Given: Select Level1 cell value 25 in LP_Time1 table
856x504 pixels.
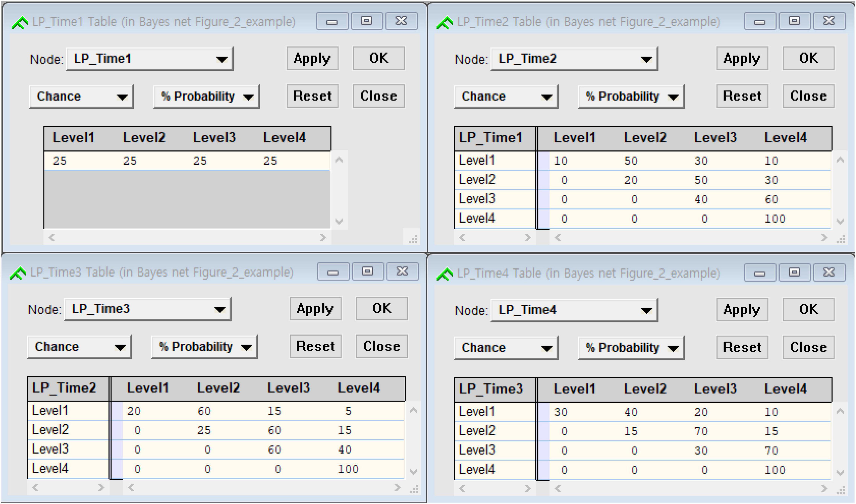Looking at the screenshot, I should click(59, 161).
